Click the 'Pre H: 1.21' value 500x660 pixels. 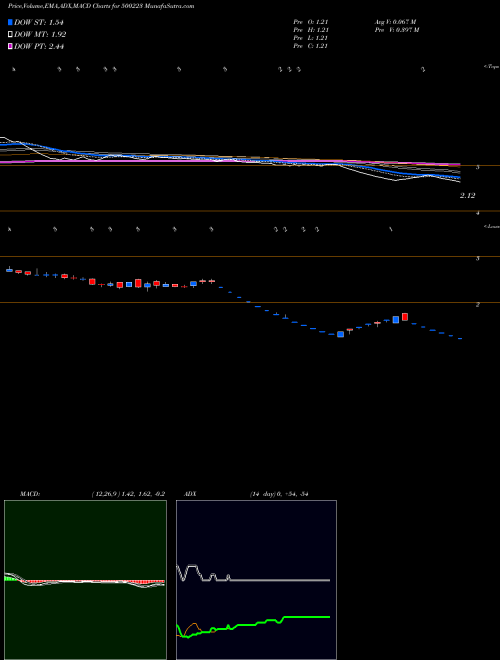point(311,30)
